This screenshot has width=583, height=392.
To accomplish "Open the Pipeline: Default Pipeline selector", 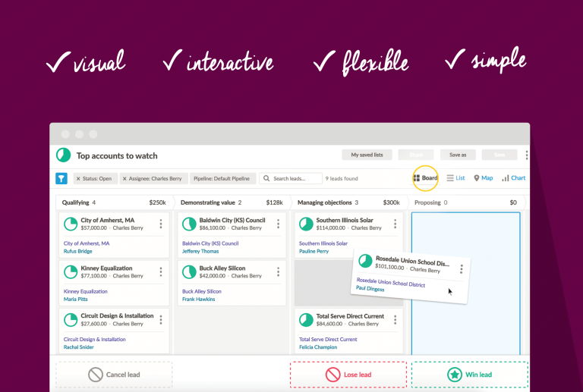I will (222, 178).
